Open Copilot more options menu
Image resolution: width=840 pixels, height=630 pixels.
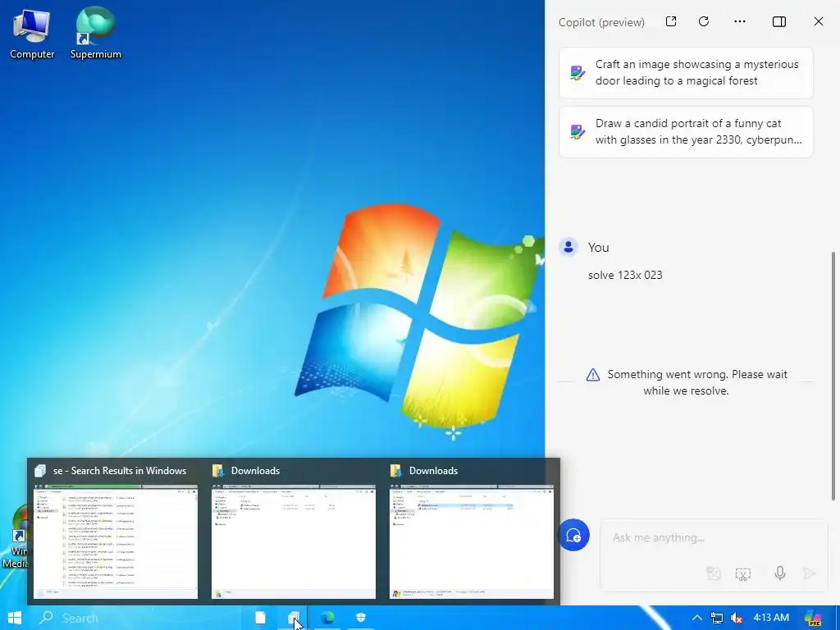pyautogui.click(x=740, y=21)
